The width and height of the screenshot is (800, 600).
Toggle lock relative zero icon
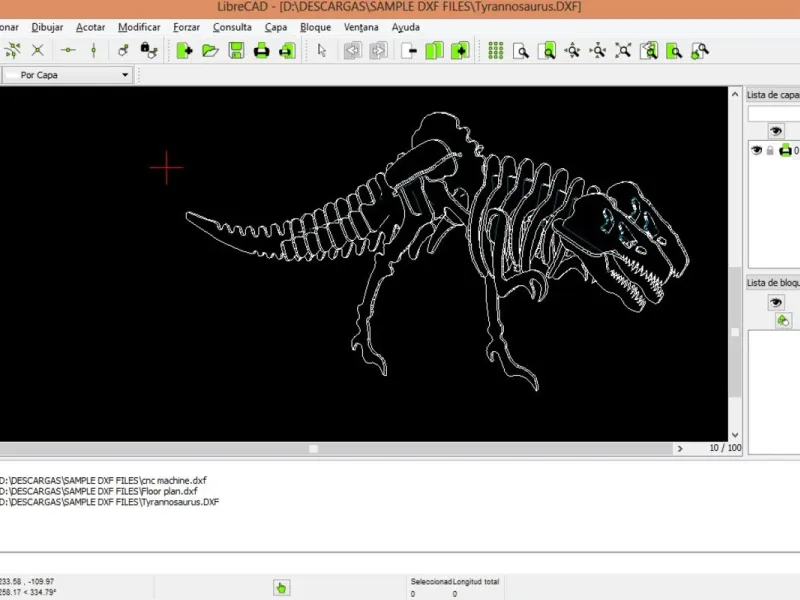(148, 50)
